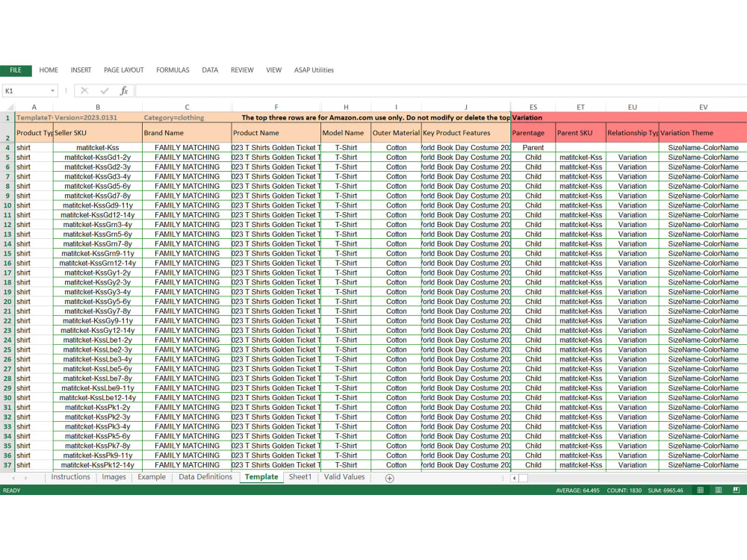Click row 1 header to select it
747x560 pixels.
(7, 118)
